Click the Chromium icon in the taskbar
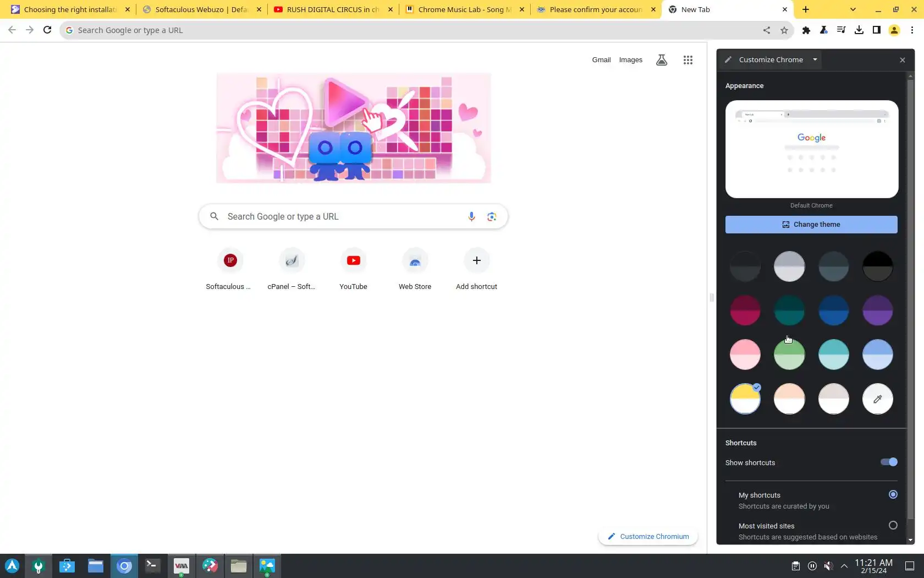Image resolution: width=924 pixels, height=578 pixels. (124, 566)
